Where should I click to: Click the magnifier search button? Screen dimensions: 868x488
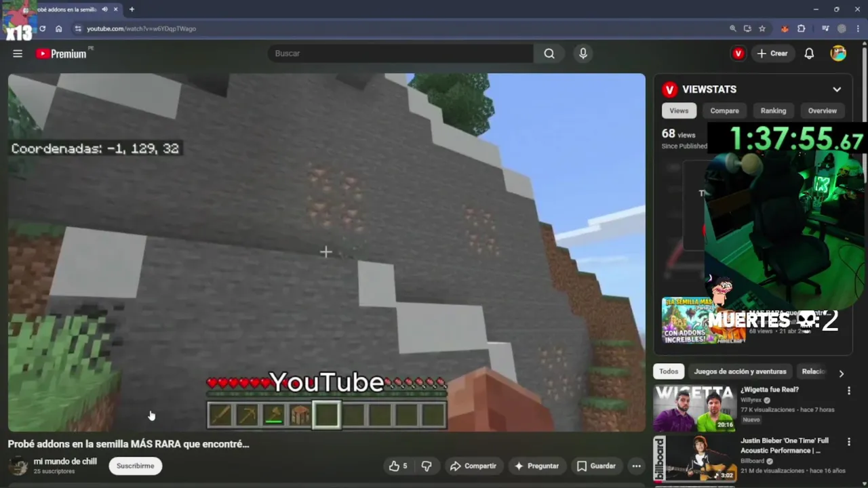pos(549,54)
